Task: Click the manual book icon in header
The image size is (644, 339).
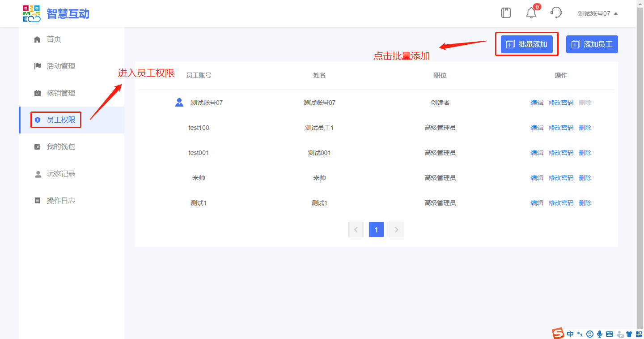Action: coord(506,13)
